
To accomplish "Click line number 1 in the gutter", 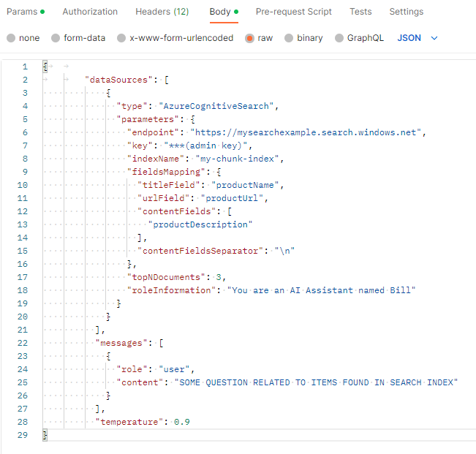I will tap(25, 67).
